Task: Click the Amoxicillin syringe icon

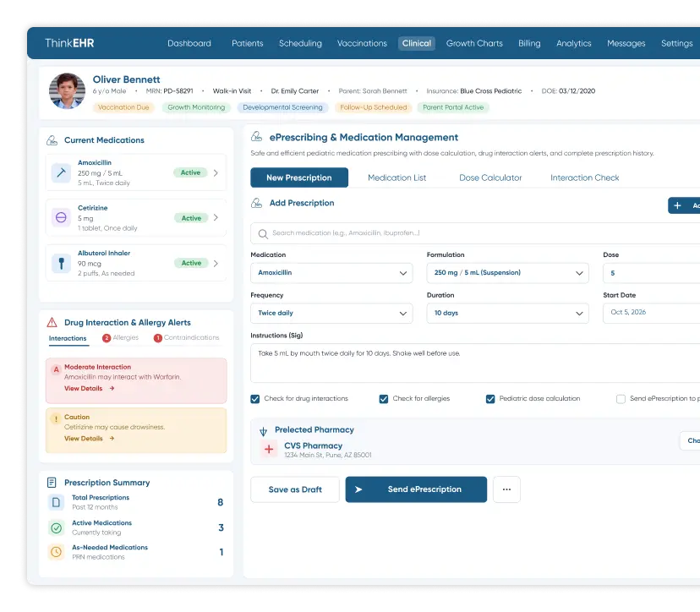Action: (61, 172)
